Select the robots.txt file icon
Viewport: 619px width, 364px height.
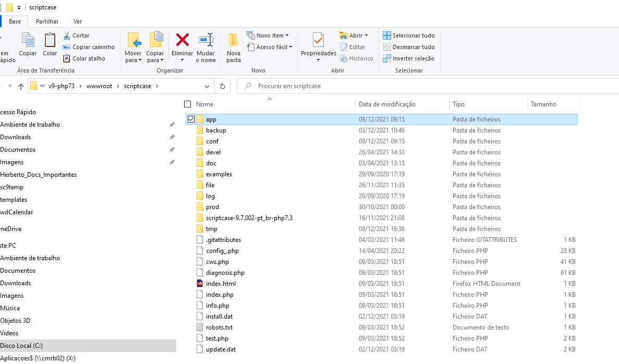200,327
